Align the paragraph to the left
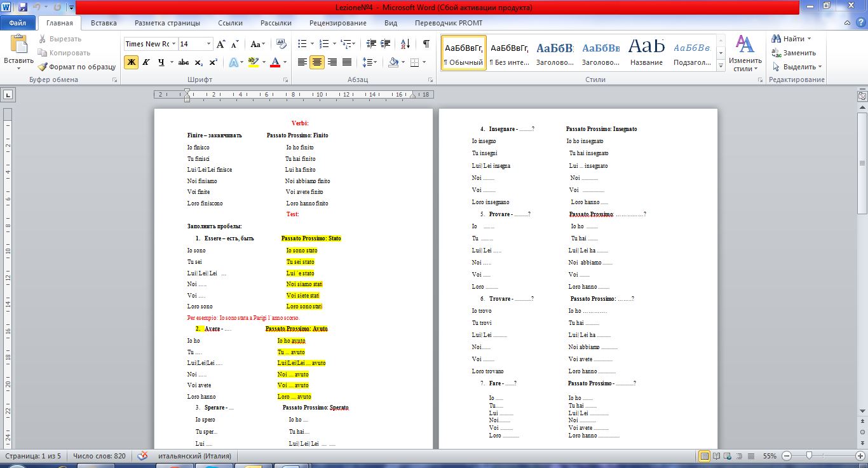 tap(302, 62)
